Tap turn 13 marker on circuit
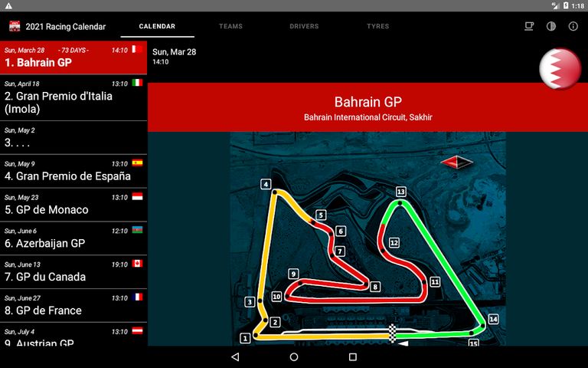Image resolution: width=588 pixels, height=368 pixels. point(401,192)
